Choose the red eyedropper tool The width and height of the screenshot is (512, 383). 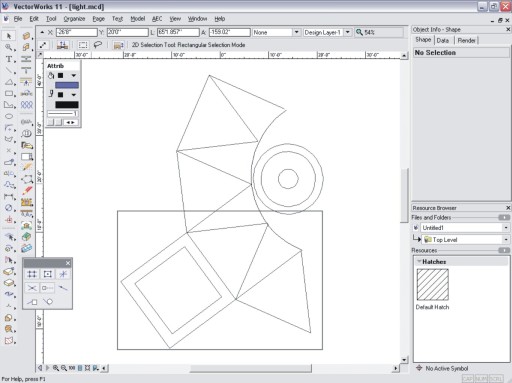tap(26, 190)
